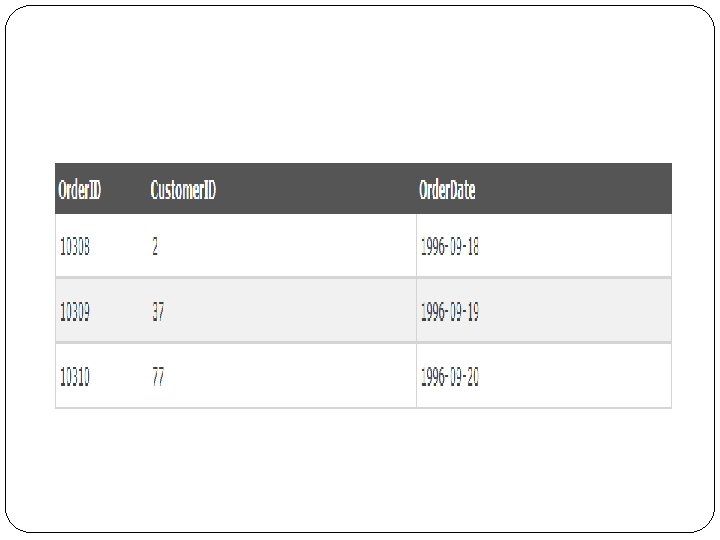Screen dimensions: 720x540
Task: Click the CustomerID value 77
Action: pyautogui.click(x=158, y=377)
